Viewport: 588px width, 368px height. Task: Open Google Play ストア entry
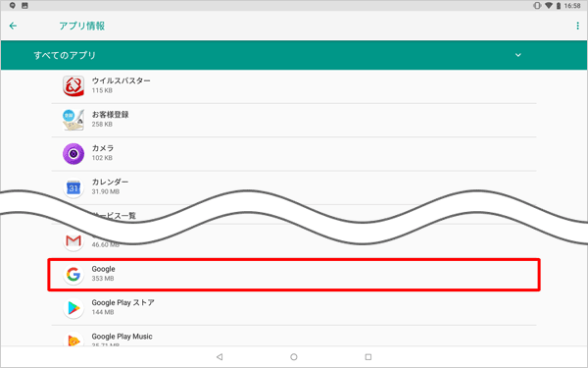[x=294, y=308]
